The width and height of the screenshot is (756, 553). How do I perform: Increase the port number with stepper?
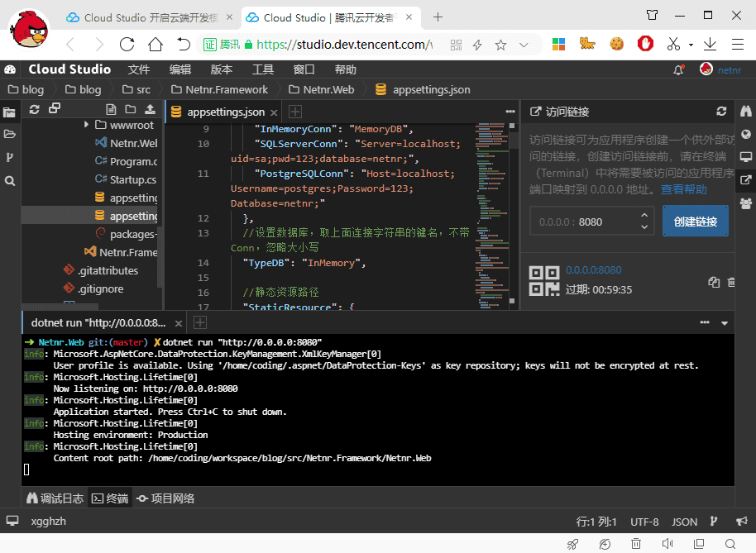pyautogui.click(x=644, y=216)
